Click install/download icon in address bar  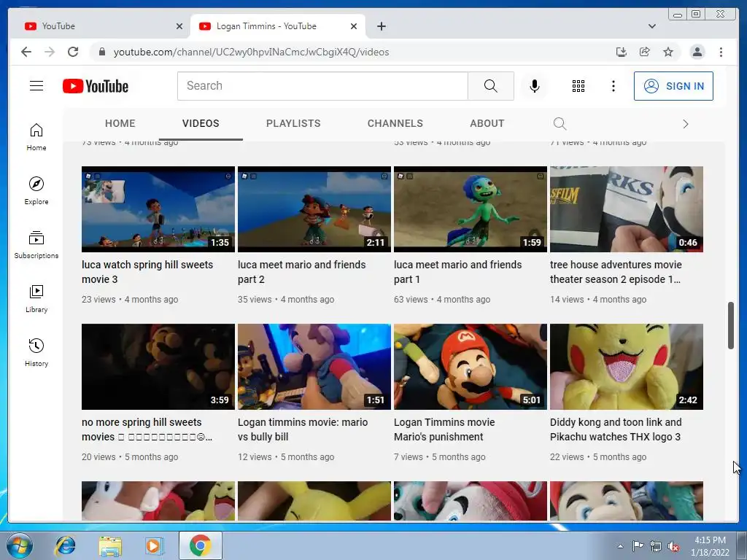(x=622, y=52)
